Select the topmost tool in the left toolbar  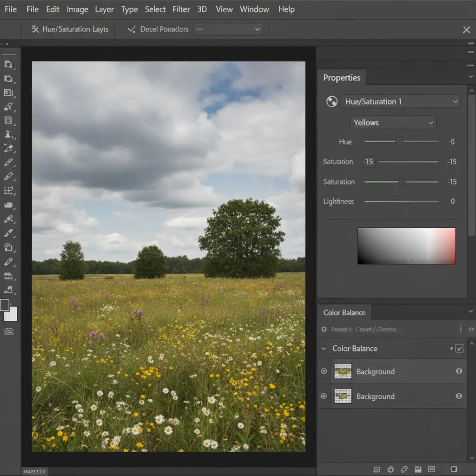tap(8, 65)
